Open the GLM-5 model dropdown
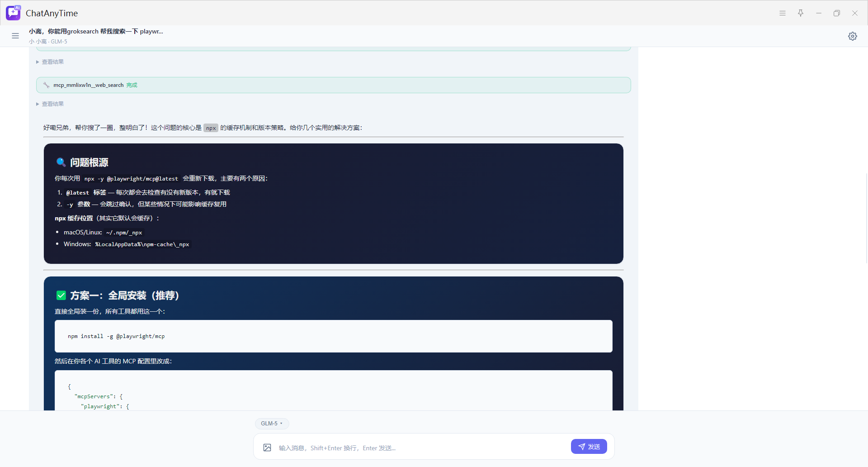This screenshot has height=467, width=868. [x=272, y=424]
